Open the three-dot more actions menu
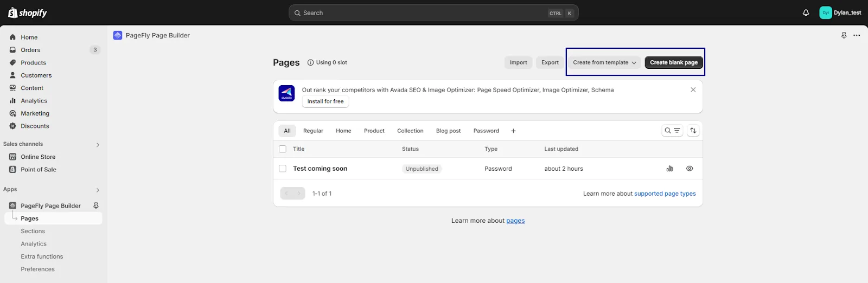Image resolution: width=868 pixels, height=283 pixels. click(x=857, y=35)
